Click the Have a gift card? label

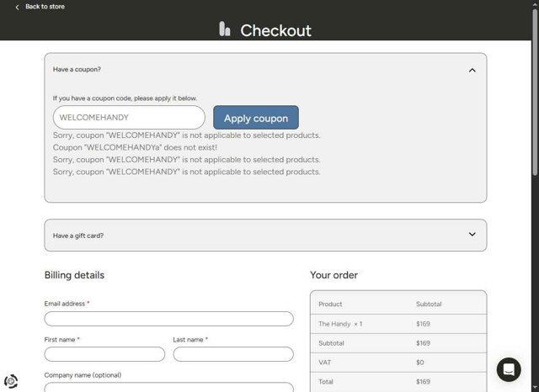click(78, 236)
